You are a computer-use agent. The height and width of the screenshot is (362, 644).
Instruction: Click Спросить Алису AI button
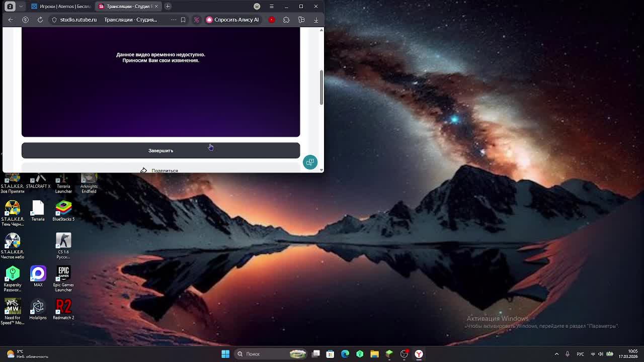tap(232, 20)
